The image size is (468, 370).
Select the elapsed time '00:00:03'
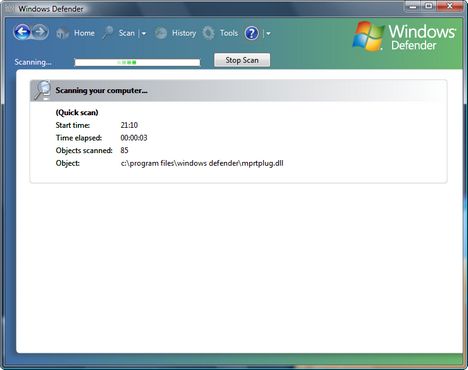(134, 138)
